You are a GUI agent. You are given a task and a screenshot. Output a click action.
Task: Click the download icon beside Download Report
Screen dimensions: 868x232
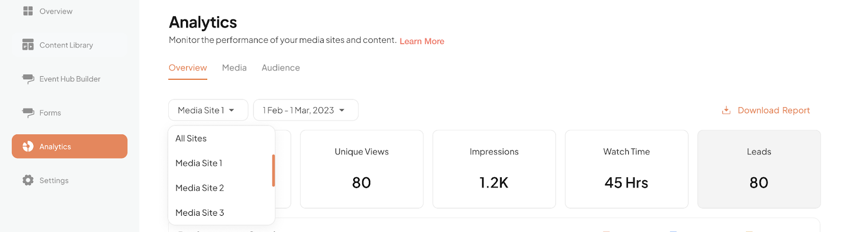coord(726,110)
